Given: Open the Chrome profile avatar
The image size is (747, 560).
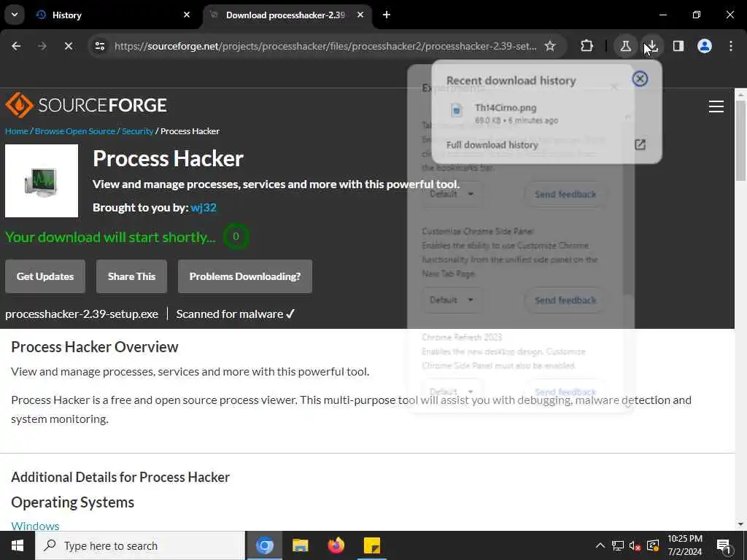Looking at the screenshot, I should (704, 46).
